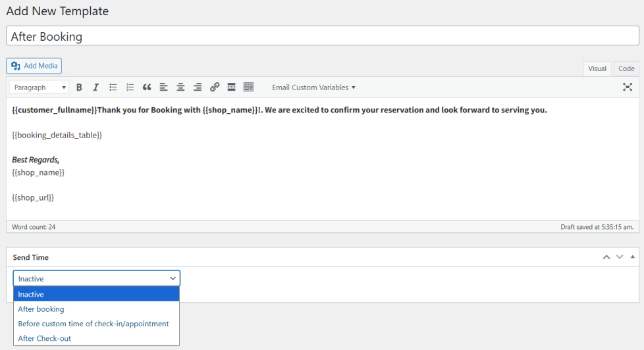
Task: Choose After Check-out send time option
Action: pos(97,339)
